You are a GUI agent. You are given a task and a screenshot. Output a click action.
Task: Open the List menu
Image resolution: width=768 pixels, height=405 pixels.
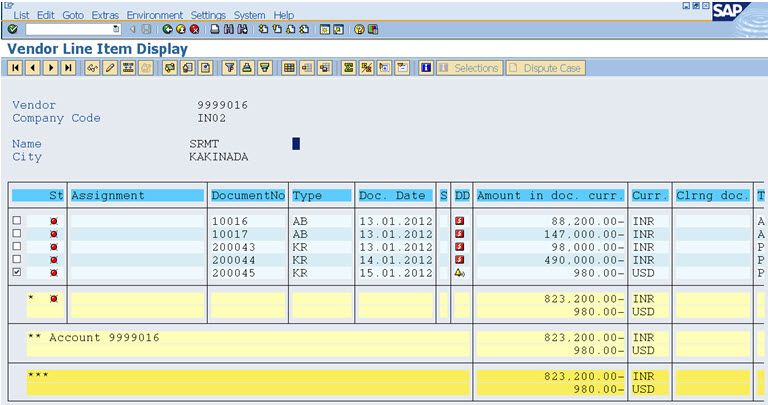[x=22, y=15]
